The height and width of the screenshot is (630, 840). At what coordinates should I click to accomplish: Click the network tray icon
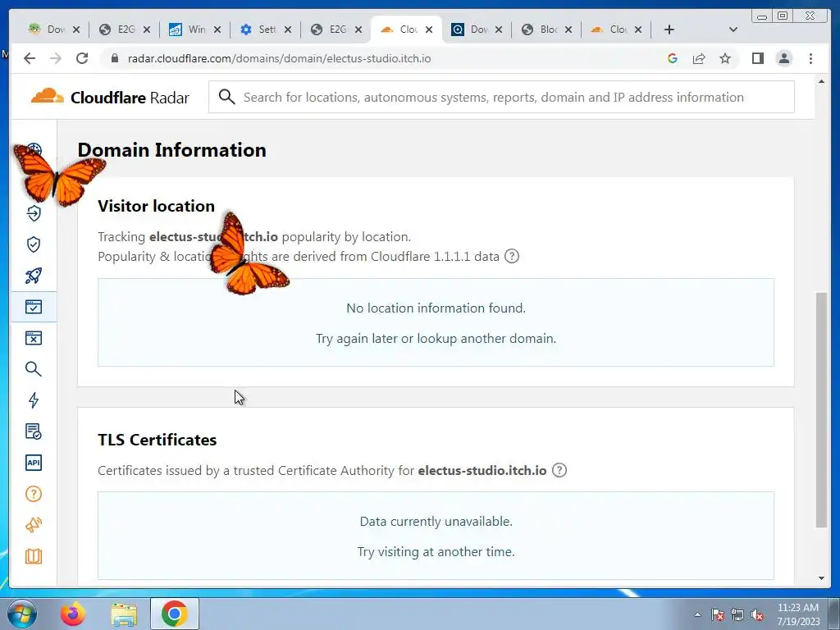737,614
